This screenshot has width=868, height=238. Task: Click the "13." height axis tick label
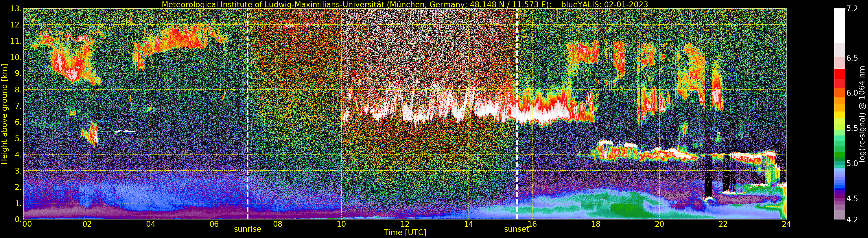16,9
